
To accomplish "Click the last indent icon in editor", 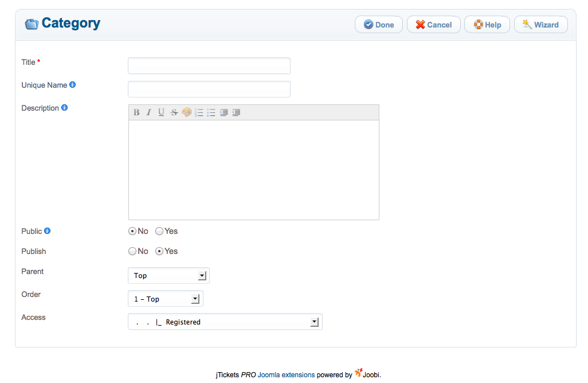I will (236, 112).
